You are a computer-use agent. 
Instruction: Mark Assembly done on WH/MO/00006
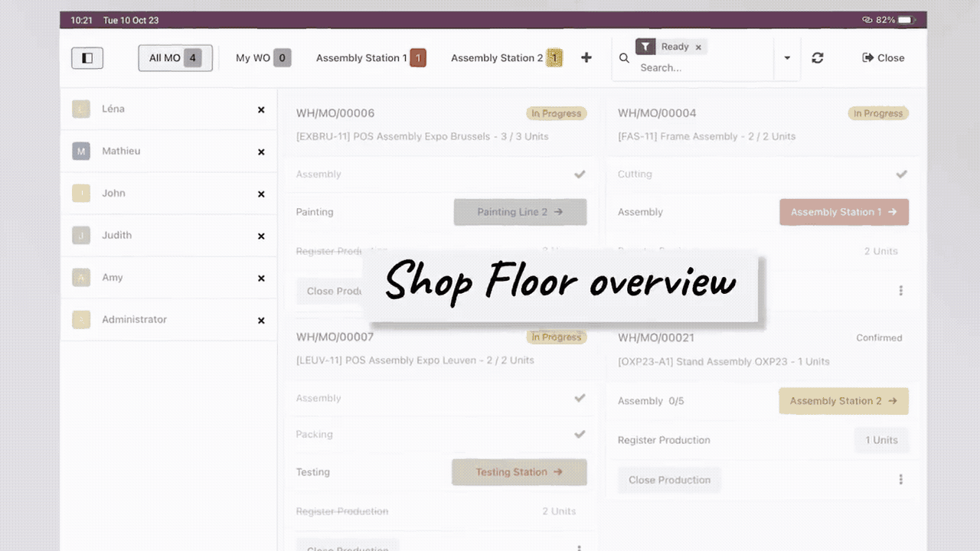(580, 174)
